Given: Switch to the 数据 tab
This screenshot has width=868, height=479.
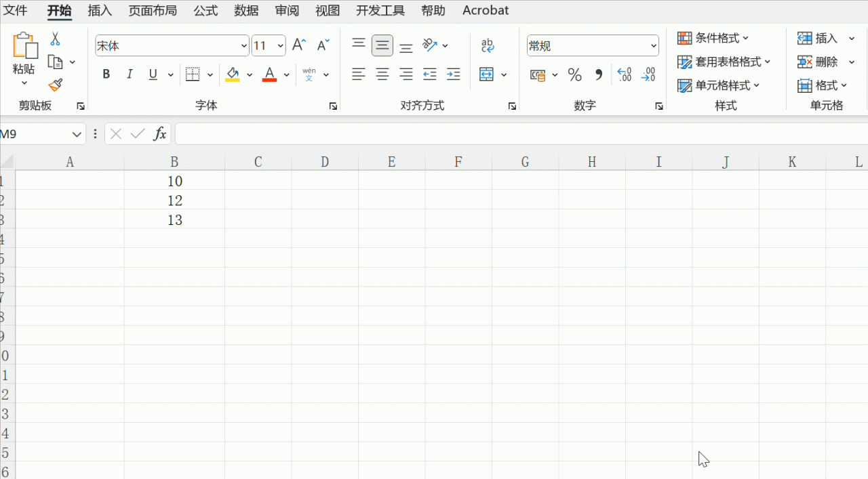Looking at the screenshot, I should [246, 10].
